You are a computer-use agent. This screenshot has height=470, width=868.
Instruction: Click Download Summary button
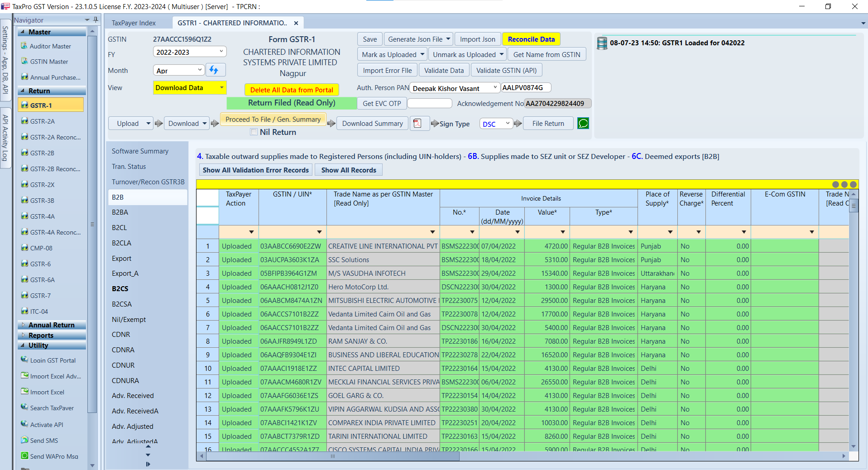coord(372,123)
